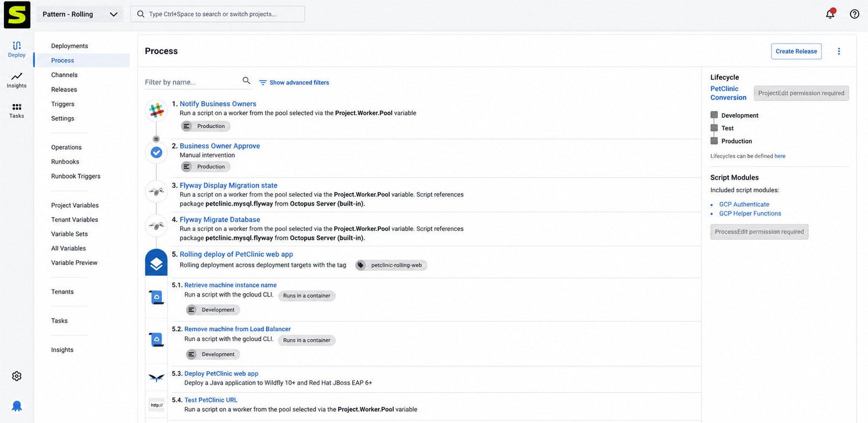Image resolution: width=868 pixels, height=423 pixels.
Task: Open Settings in the project menu
Action: point(62,118)
